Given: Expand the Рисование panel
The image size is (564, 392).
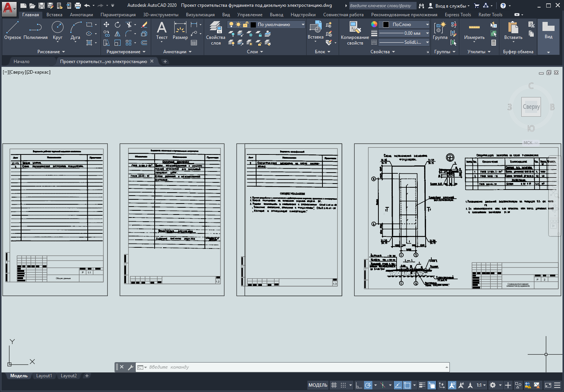Looking at the screenshot, I should 51,52.
